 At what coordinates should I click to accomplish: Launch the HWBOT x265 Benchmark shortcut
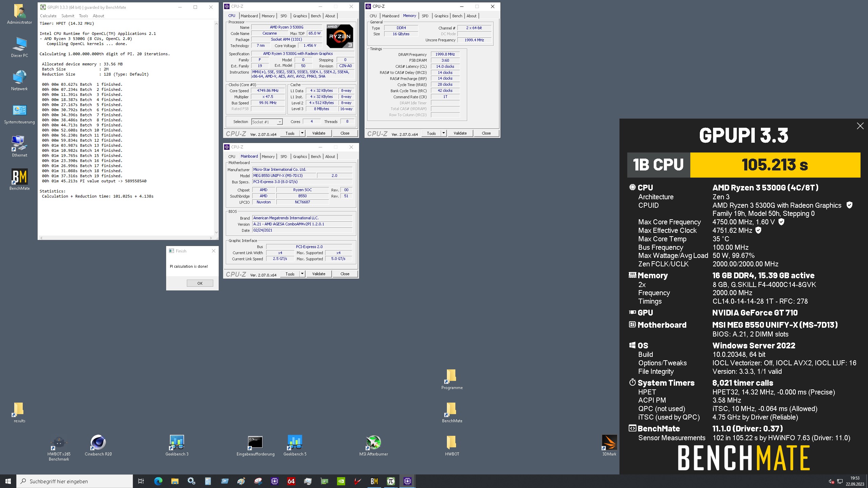point(59,448)
